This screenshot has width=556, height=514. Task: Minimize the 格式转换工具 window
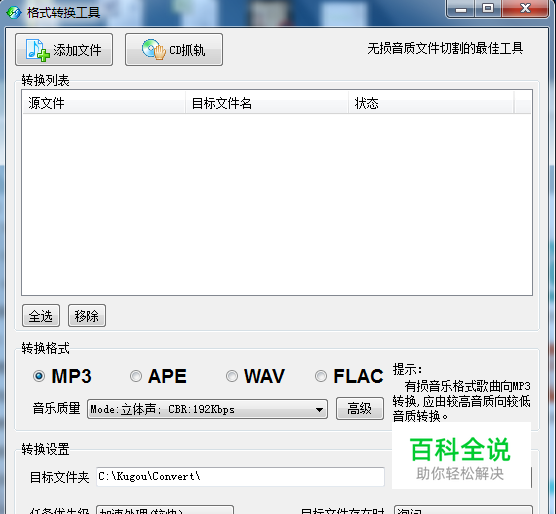[461, 9]
